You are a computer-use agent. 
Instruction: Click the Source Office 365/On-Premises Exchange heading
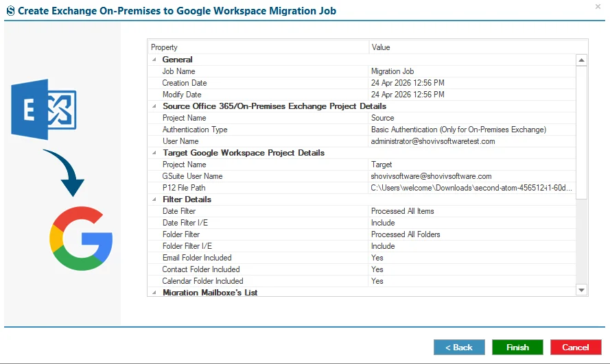274,106
